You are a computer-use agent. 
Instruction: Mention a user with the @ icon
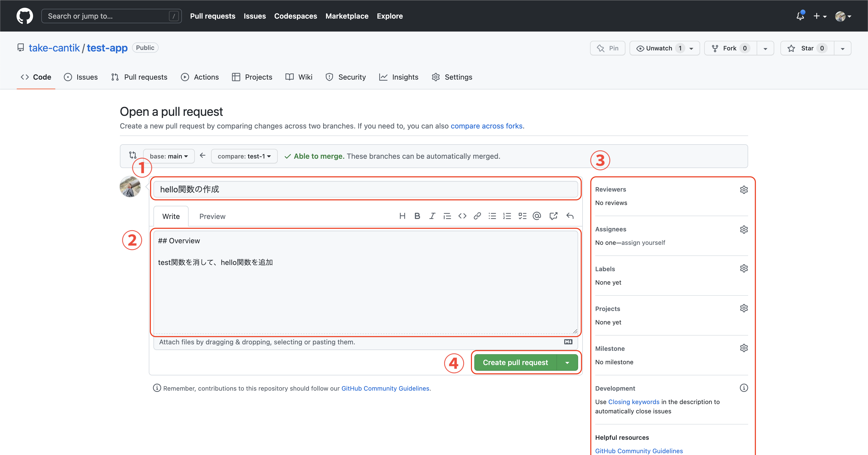537,216
